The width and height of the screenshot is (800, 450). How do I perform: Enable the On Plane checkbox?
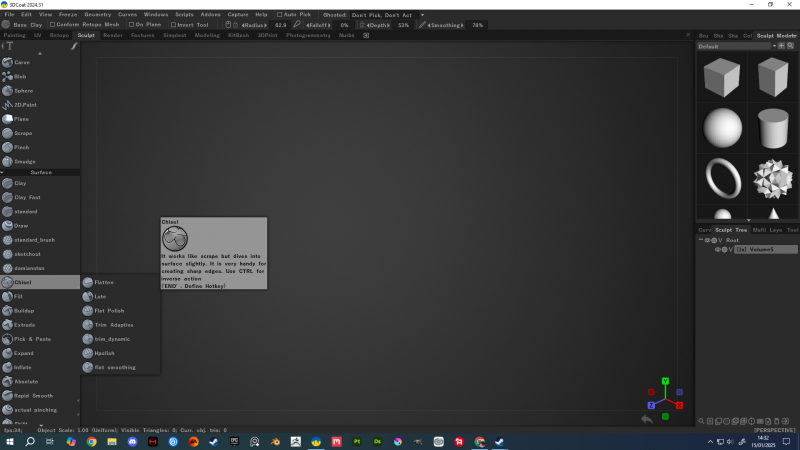click(x=130, y=25)
